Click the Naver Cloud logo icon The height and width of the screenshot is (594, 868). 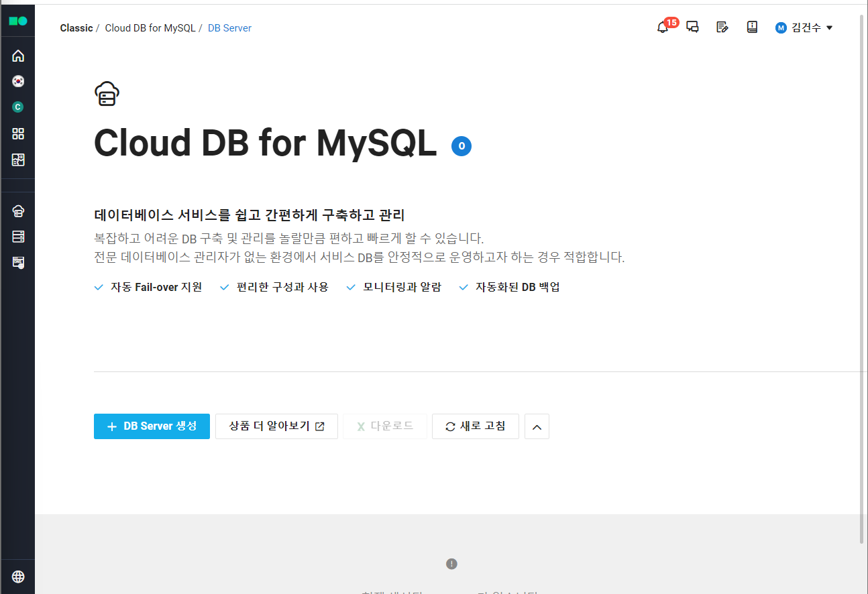pos(18,21)
